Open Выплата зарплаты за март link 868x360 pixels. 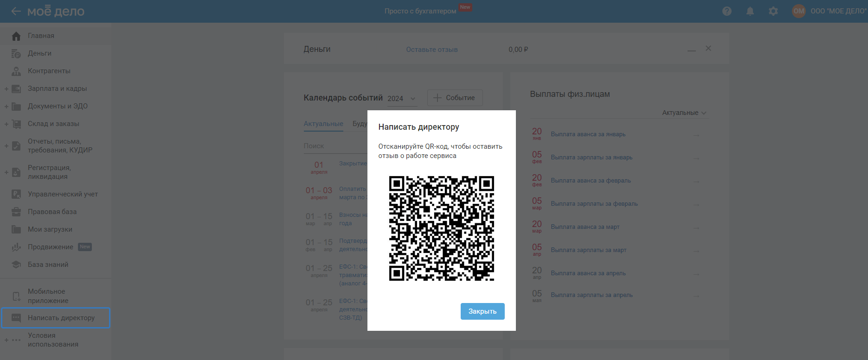click(x=589, y=250)
